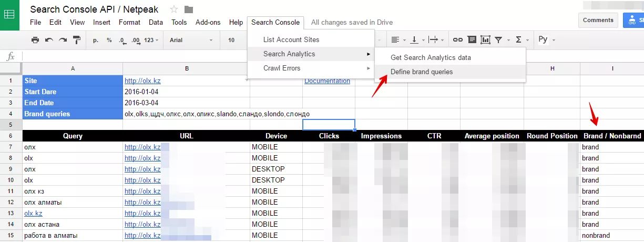Open the Data menu
Viewport: 644px width, 242px height.
coord(156,22)
